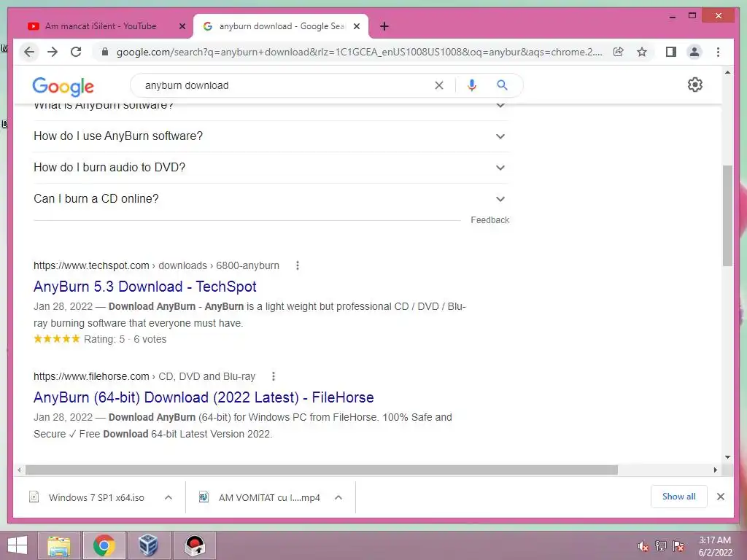
Task: Click the scroll left arrow
Action: (18, 470)
